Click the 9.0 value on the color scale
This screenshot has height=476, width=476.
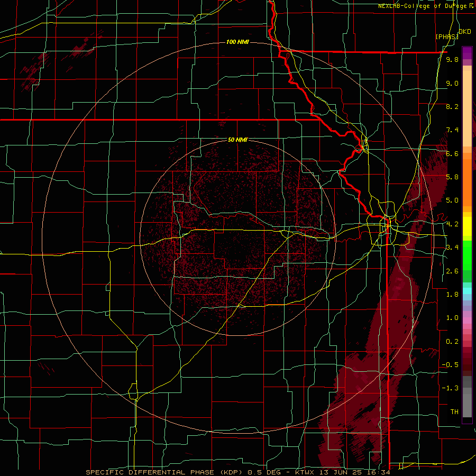click(452, 83)
